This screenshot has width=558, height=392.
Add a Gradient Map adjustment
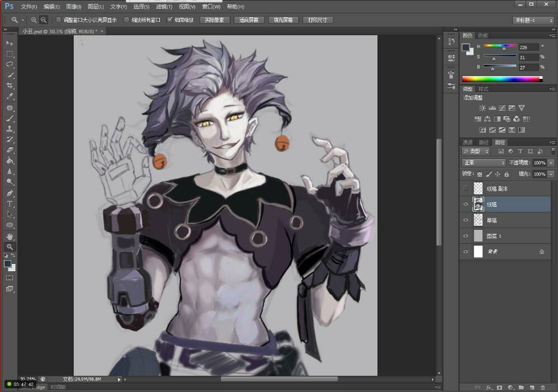521,130
